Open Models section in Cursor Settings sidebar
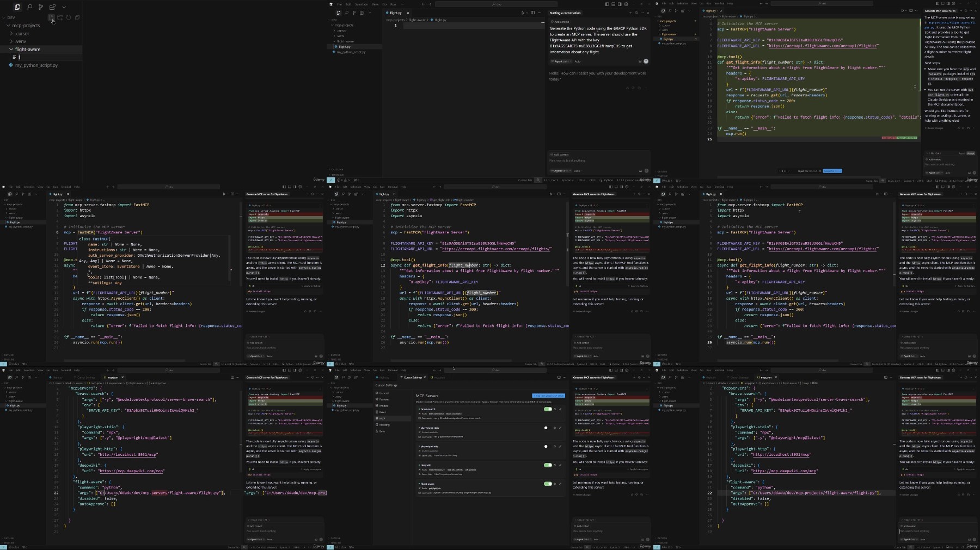 pyautogui.click(x=384, y=406)
